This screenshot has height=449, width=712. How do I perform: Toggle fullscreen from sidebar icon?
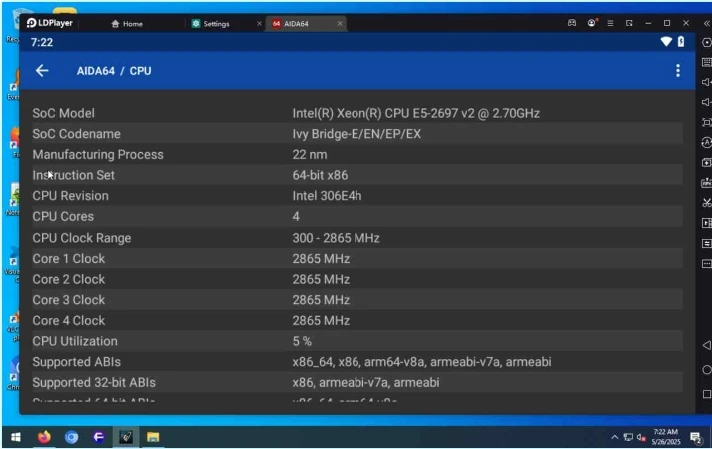(707, 122)
